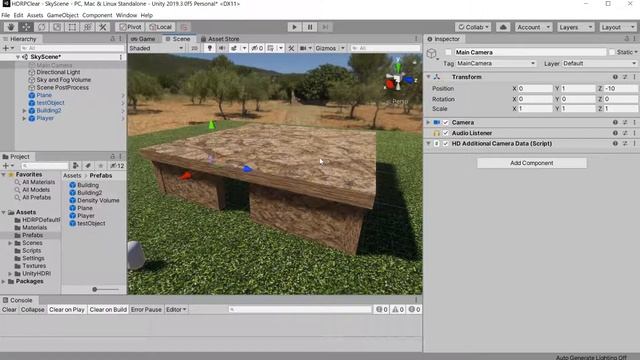Screen dimensions: 640x360
Task: Open Transform component help icon
Action: click(615, 77)
